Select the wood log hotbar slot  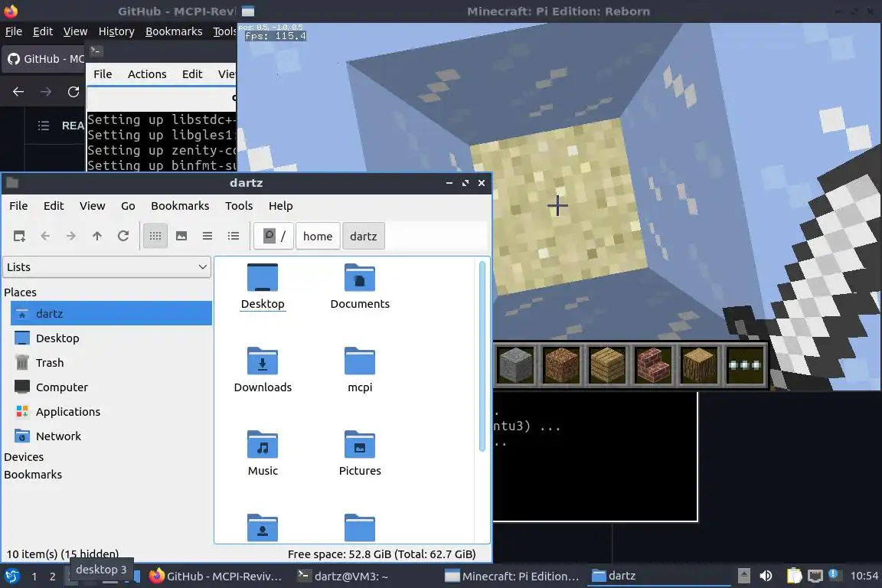coord(699,364)
